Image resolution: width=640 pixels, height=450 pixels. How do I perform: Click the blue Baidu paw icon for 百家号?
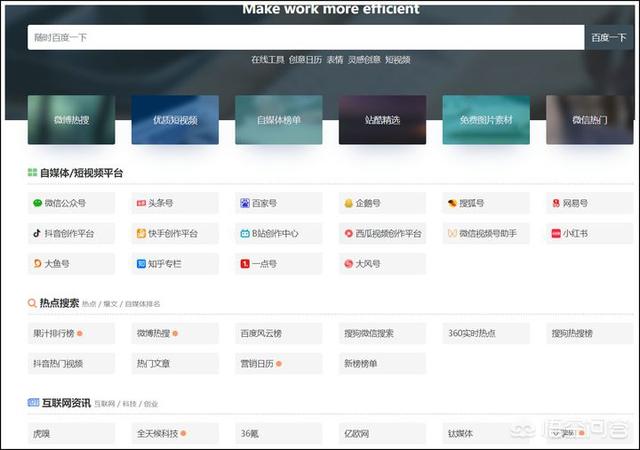click(245, 203)
